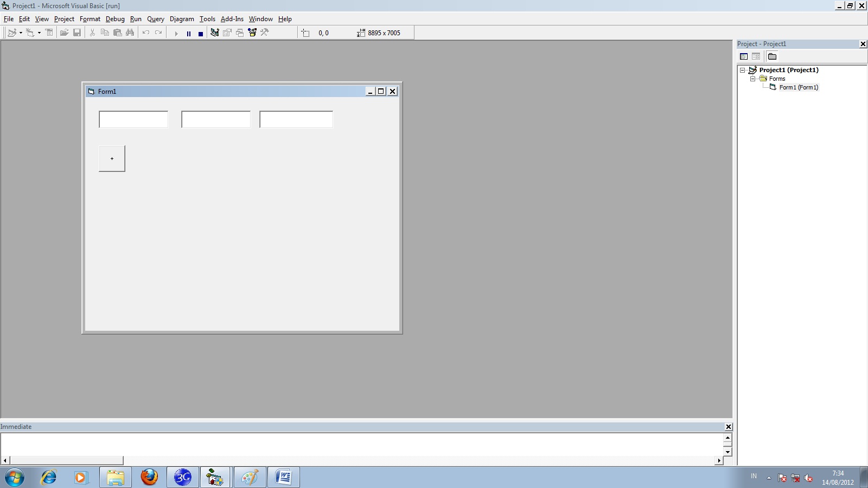Toggle Folders view in the Project Explorer
Viewport: 868px width, 488px height.
tap(773, 56)
